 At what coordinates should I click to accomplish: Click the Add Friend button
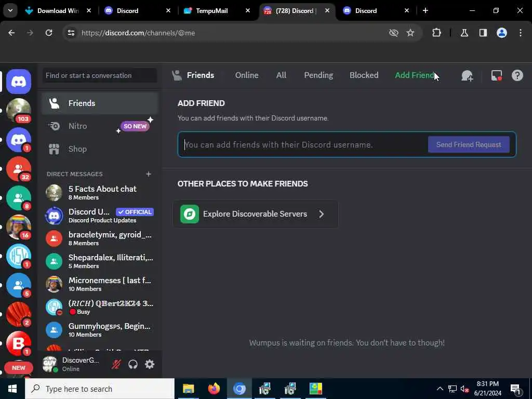(415, 75)
